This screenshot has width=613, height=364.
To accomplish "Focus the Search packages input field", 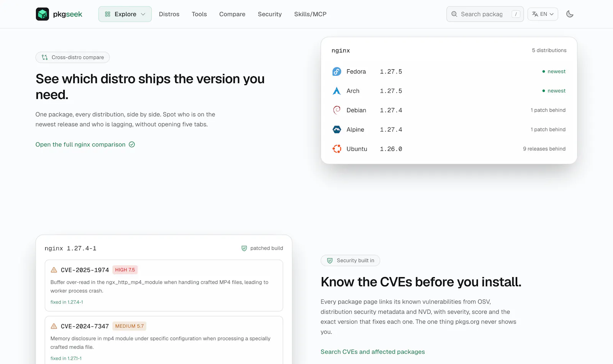I will 485,14.
